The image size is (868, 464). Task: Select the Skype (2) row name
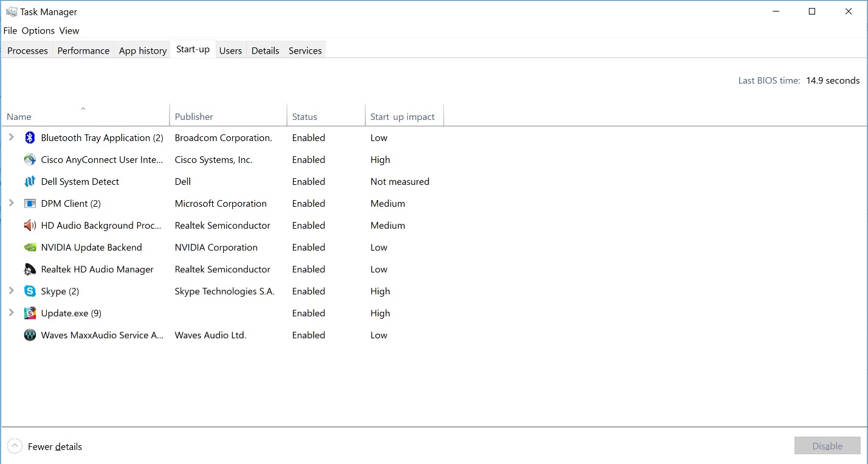(60, 291)
